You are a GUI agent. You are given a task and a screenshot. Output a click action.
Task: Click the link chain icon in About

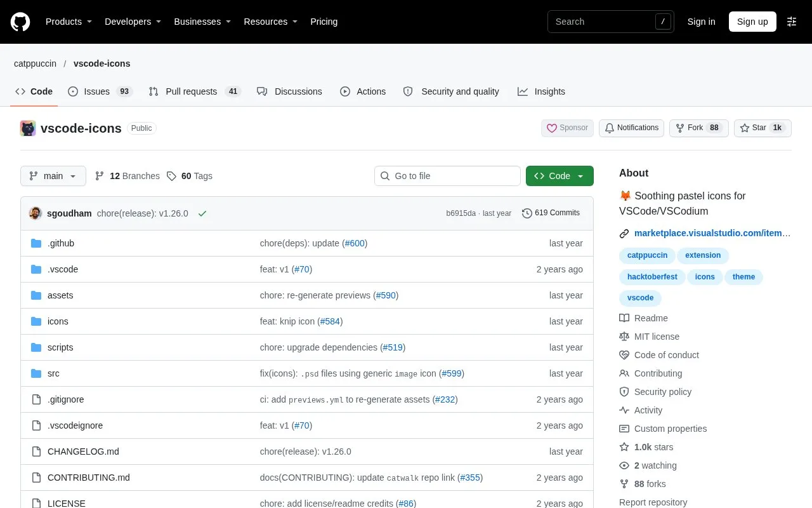point(624,234)
